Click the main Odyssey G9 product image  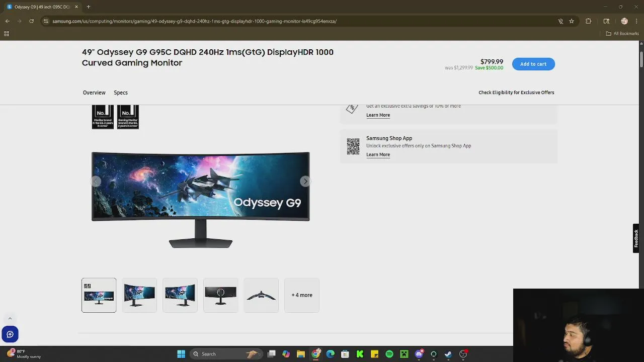point(200,200)
